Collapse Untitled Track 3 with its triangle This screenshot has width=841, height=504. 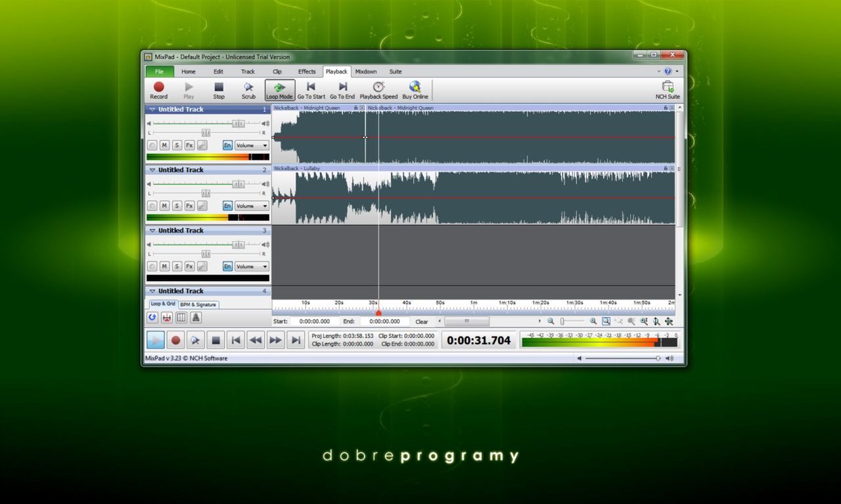pyautogui.click(x=152, y=231)
